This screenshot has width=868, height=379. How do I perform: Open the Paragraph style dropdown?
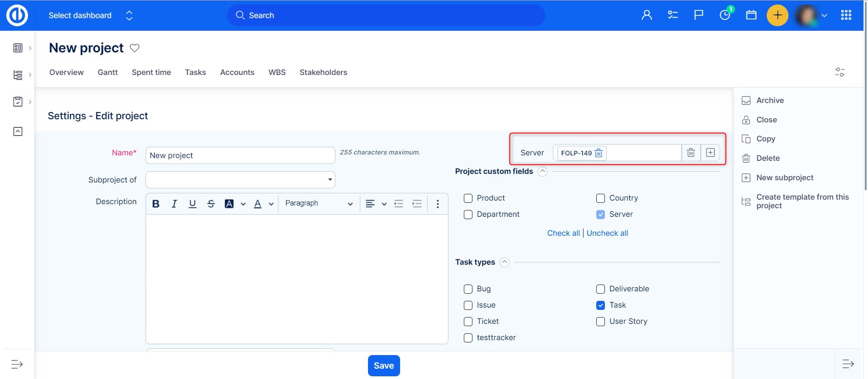click(x=319, y=204)
